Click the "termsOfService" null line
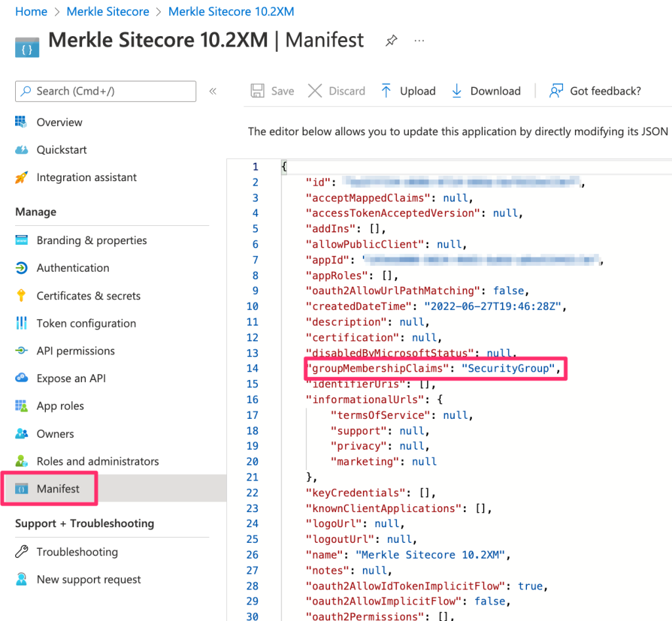Viewport: 672px width, 621px height. [x=402, y=415]
